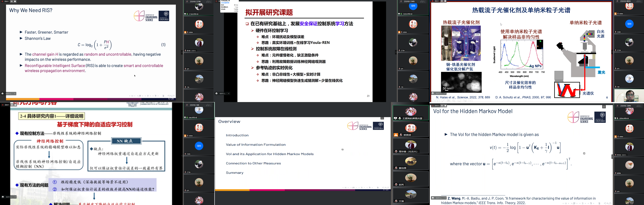The height and width of the screenshot is (205, 644).
Task: Collapse participant sidebar right of Hidden Markov slide
Action: (x=612, y=157)
